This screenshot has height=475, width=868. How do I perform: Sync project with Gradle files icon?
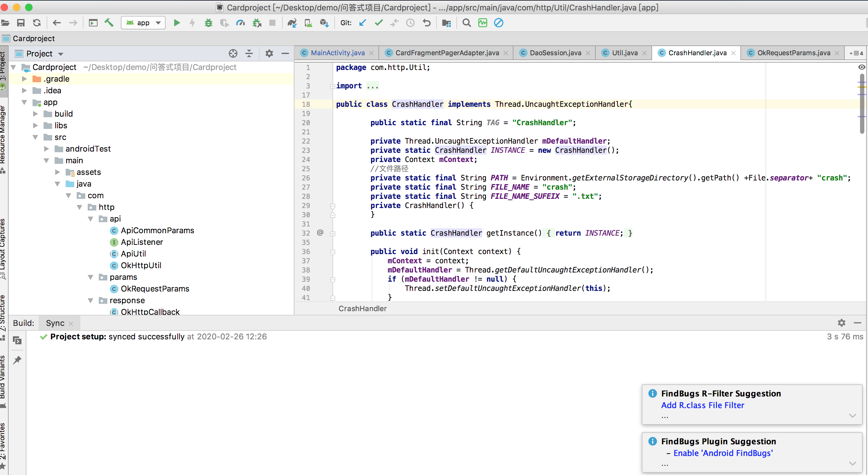pyautogui.click(x=292, y=23)
